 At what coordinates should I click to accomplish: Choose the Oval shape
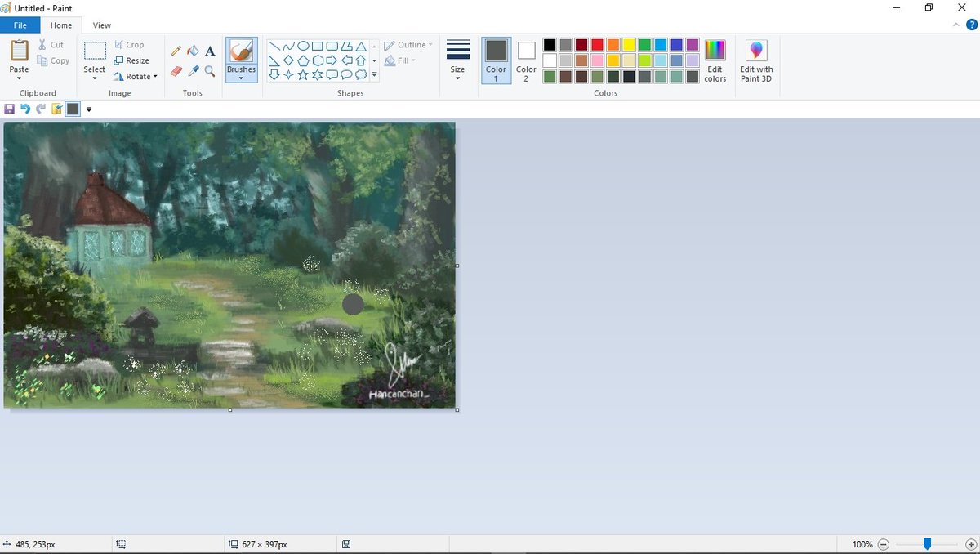303,46
